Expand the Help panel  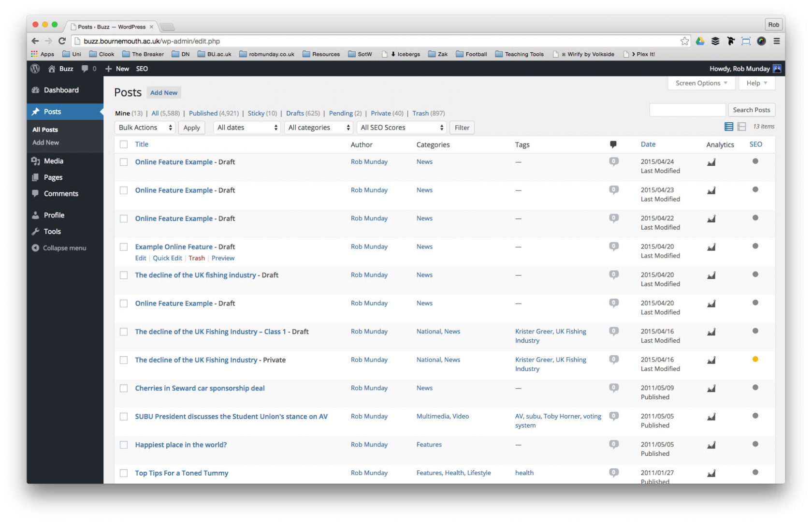point(757,83)
